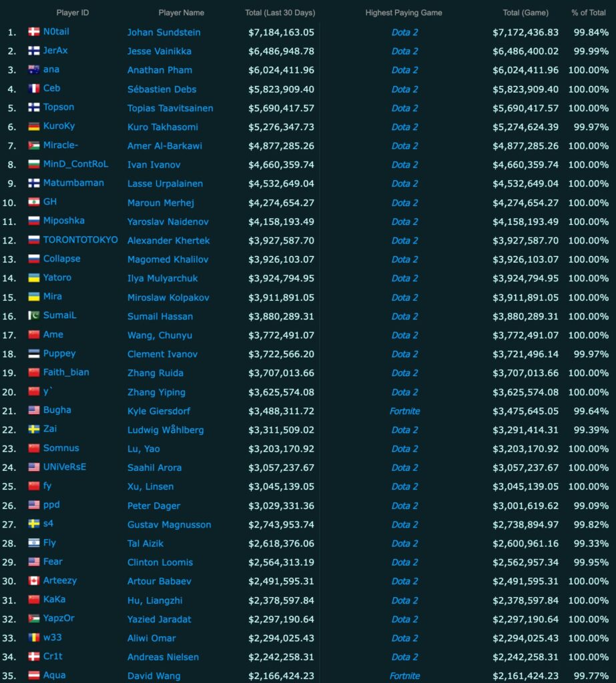Viewport: 616px width, 683px height.
Task: Click the Ukraine flag icon beside Yatoro
Action: pyautogui.click(x=34, y=277)
